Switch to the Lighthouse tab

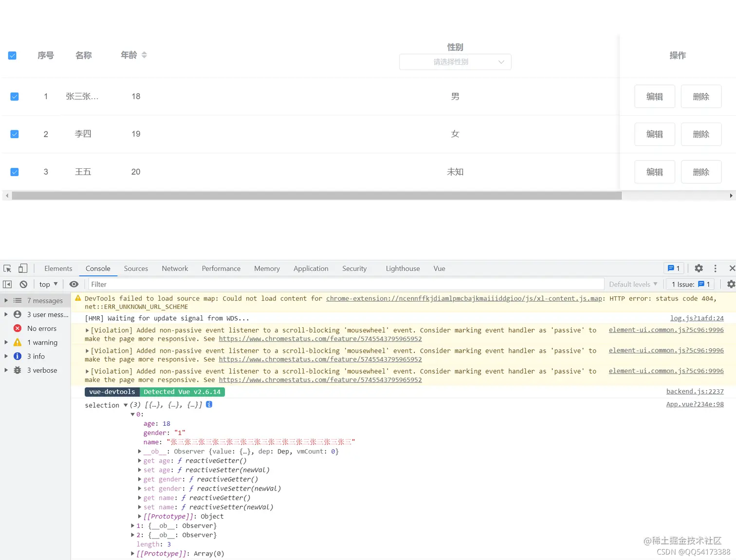click(403, 269)
